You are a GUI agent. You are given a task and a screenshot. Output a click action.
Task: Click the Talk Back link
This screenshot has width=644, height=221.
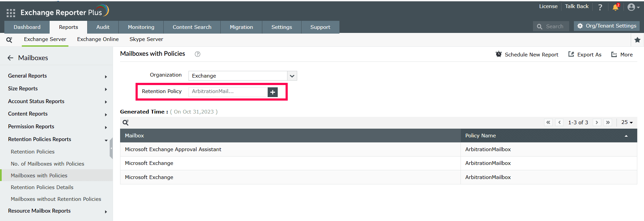(577, 6)
